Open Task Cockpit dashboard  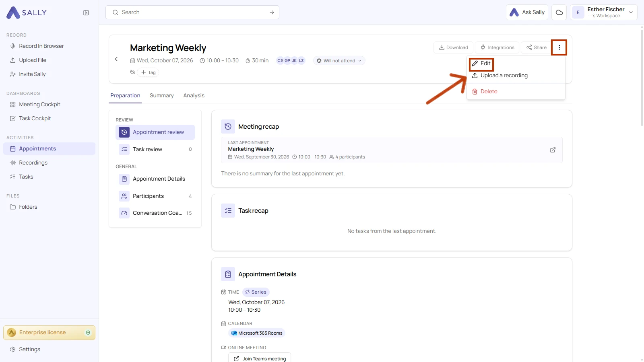pos(50,119)
